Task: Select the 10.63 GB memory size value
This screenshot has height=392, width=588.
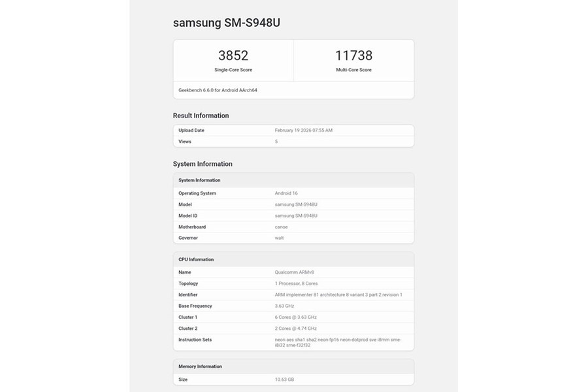Action: 284,380
